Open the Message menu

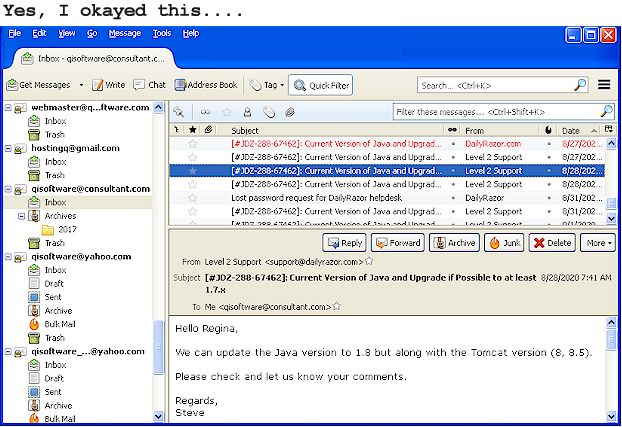(125, 33)
